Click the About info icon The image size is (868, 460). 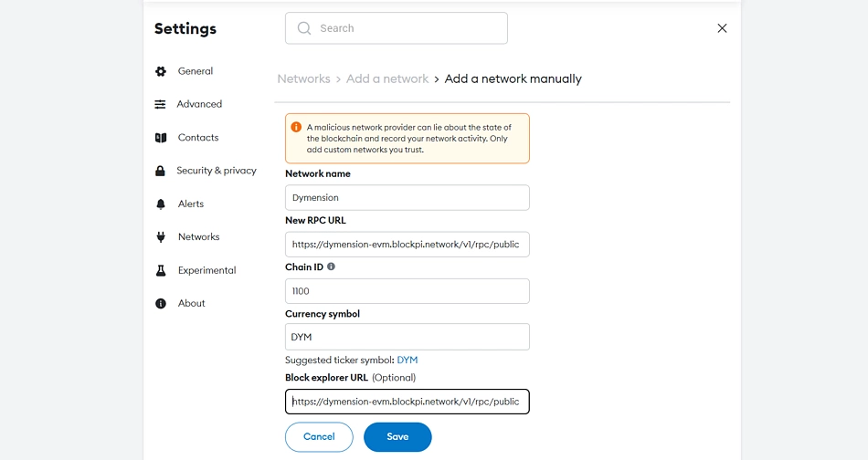coord(161,304)
